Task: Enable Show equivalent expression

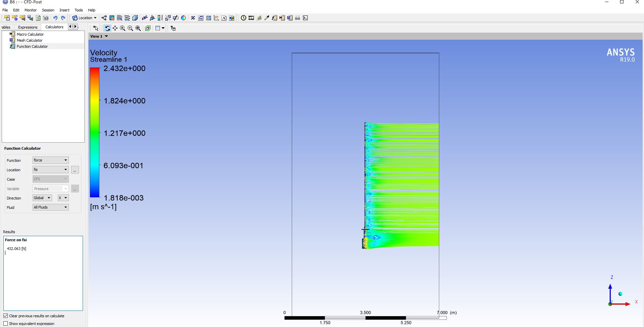Action: coord(6,324)
